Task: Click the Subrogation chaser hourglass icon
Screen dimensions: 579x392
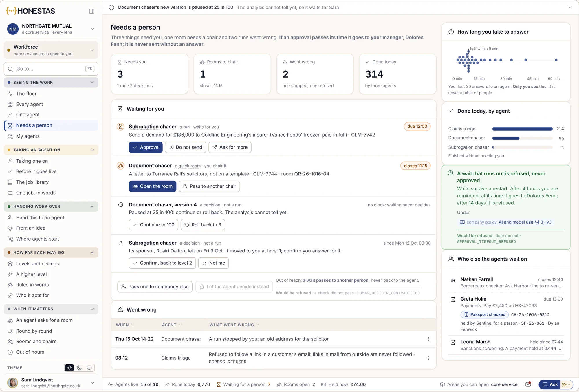Action: pos(120,127)
